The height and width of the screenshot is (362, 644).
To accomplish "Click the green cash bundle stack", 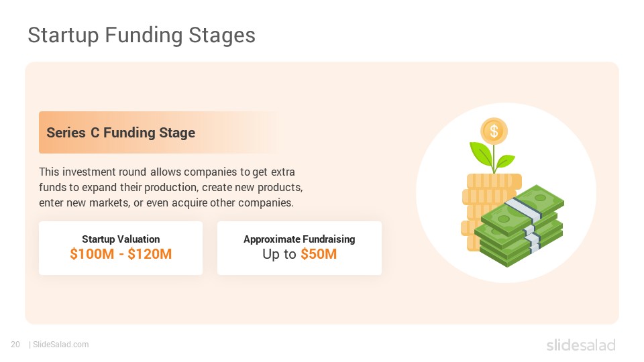I will [519, 226].
